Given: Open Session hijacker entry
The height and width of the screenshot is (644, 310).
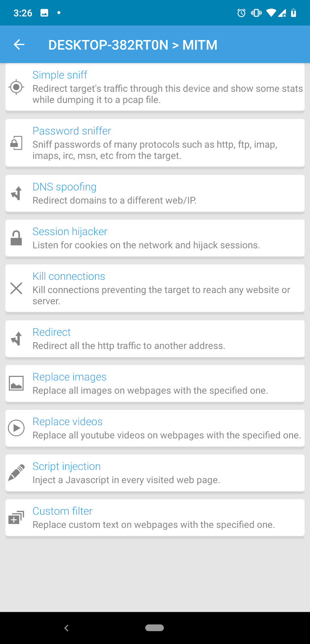Looking at the screenshot, I should pos(70,231).
